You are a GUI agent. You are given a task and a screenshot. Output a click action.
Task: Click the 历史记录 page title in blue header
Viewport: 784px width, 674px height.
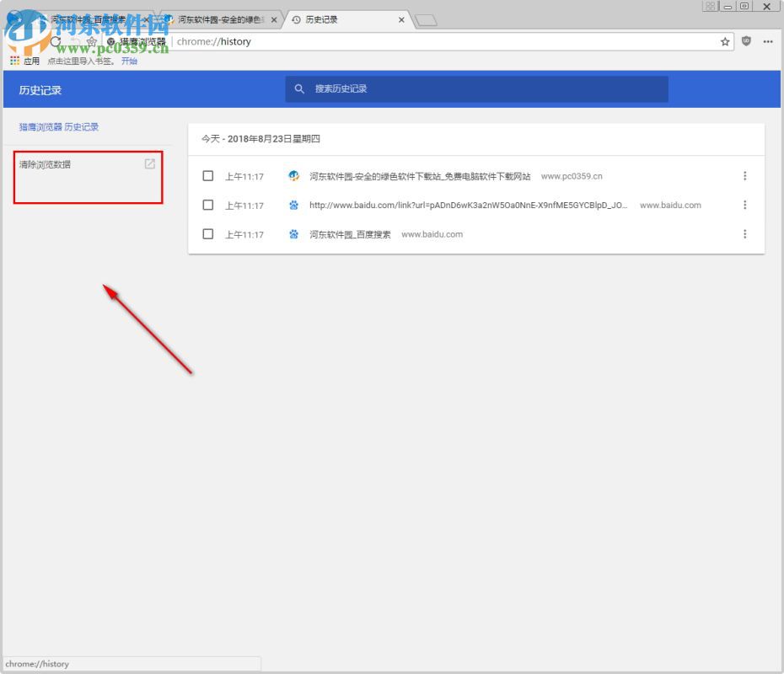tap(40, 90)
